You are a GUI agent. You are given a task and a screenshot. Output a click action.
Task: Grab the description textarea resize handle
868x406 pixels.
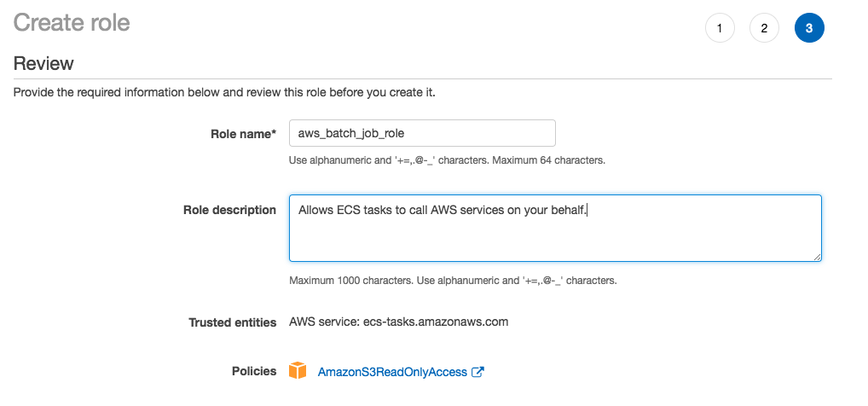coord(817,256)
